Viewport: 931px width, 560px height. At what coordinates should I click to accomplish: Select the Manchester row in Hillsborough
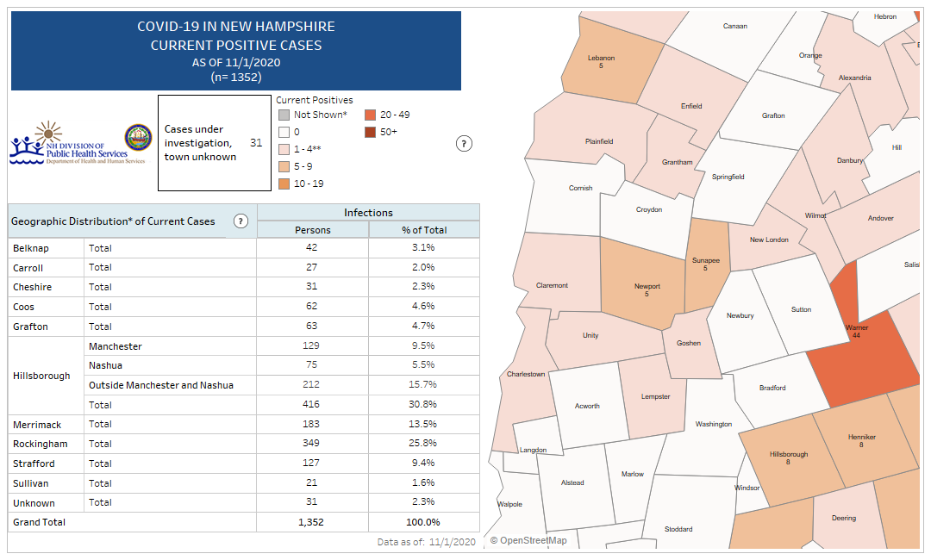(x=116, y=346)
